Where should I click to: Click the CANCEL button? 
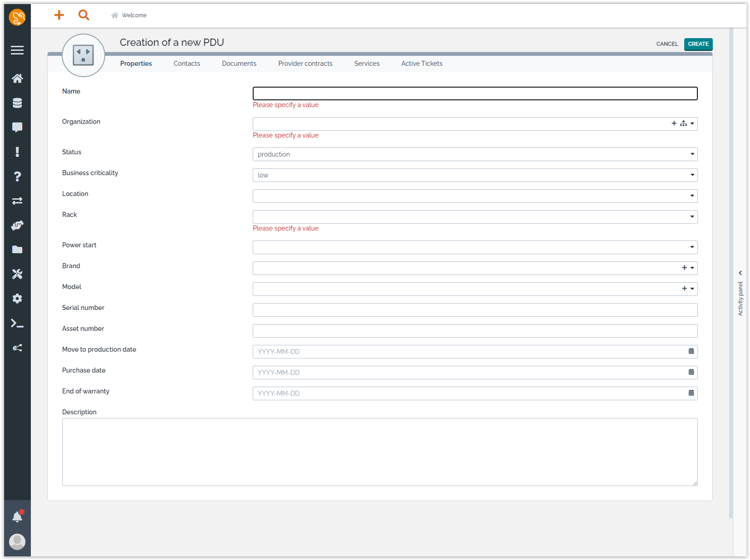pos(667,44)
